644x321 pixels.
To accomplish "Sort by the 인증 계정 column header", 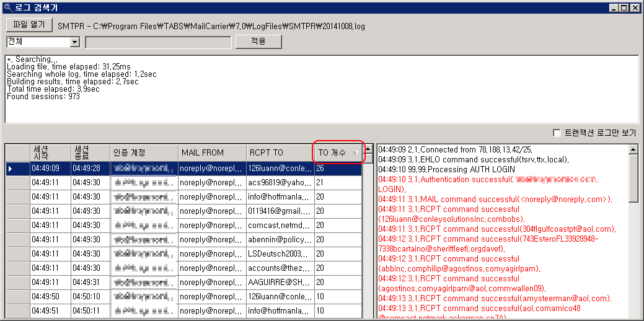I will tap(144, 152).
